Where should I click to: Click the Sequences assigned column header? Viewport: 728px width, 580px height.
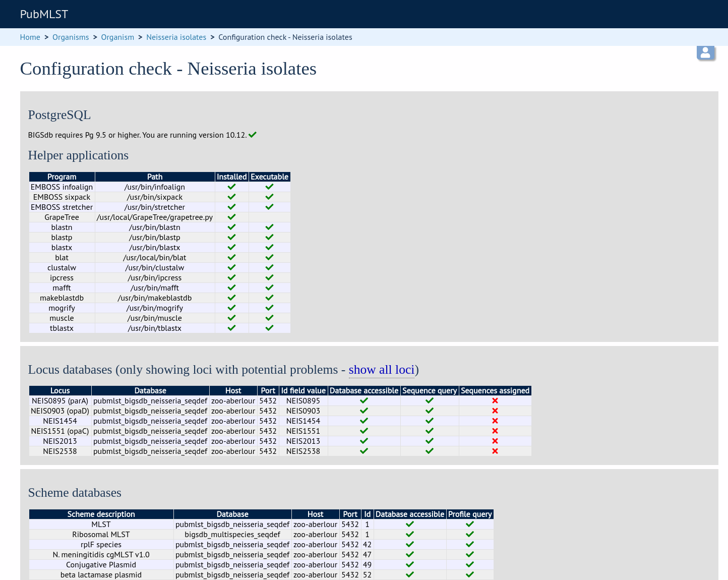(x=495, y=390)
